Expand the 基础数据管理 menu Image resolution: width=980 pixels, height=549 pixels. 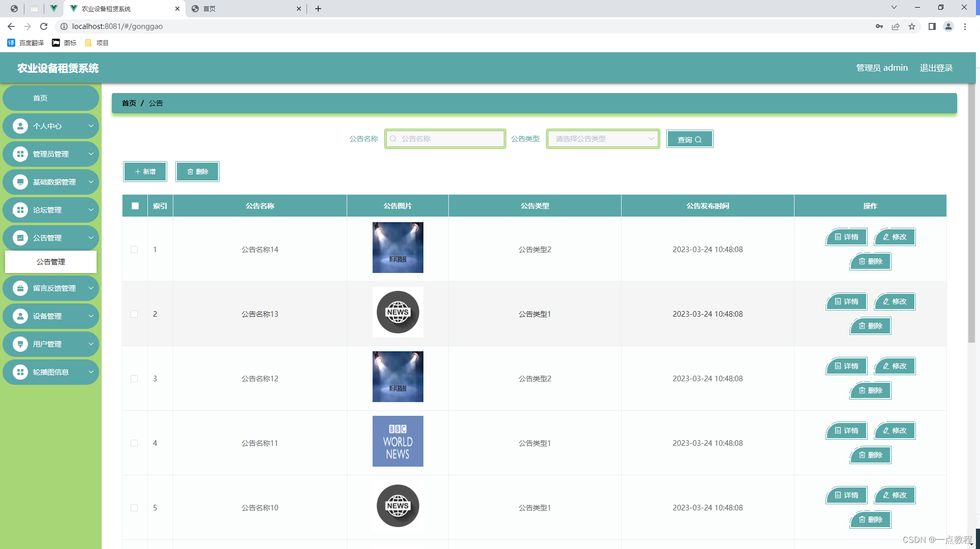(51, 181)
